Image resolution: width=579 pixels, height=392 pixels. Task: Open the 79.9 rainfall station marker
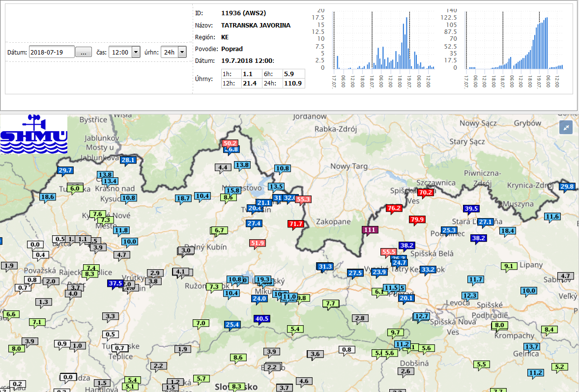[x=417, y=219]
